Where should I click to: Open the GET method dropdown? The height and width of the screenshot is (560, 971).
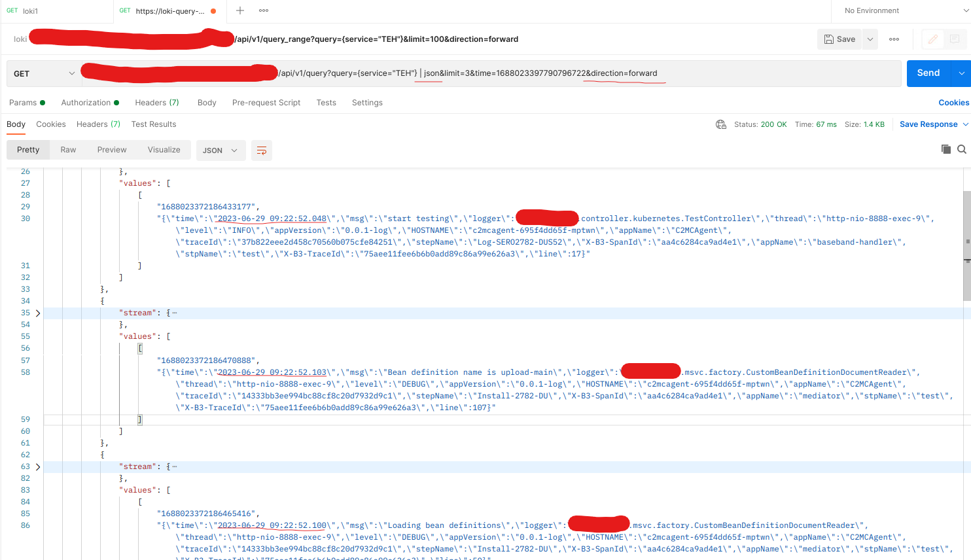[x=43, y=73]
